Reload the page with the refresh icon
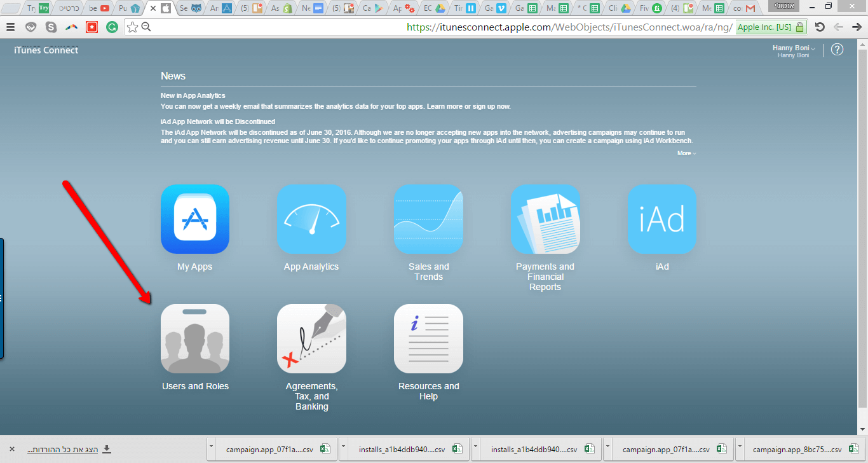The width and height of the screenshot is (868, 463). [x=820, y=27]
